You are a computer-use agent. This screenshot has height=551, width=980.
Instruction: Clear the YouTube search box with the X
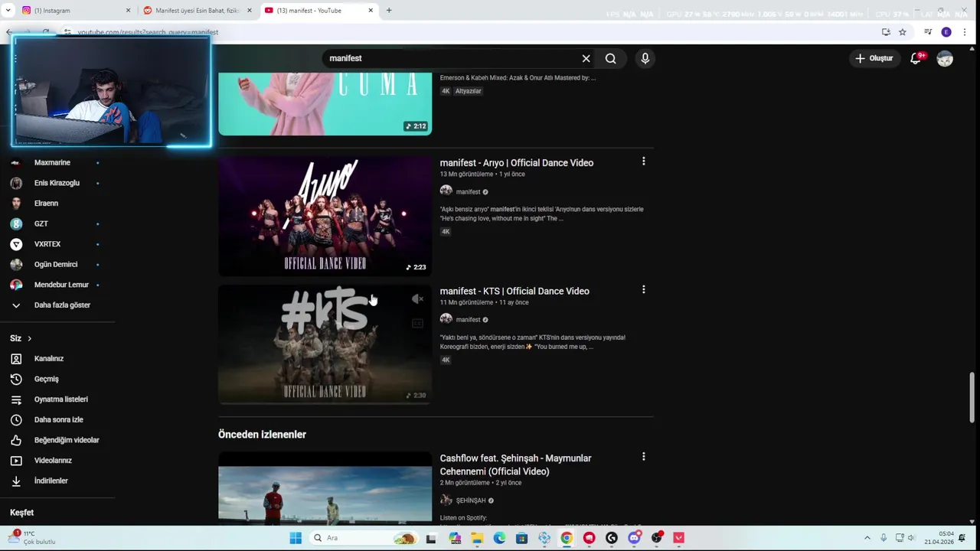(x=586, y=58)
